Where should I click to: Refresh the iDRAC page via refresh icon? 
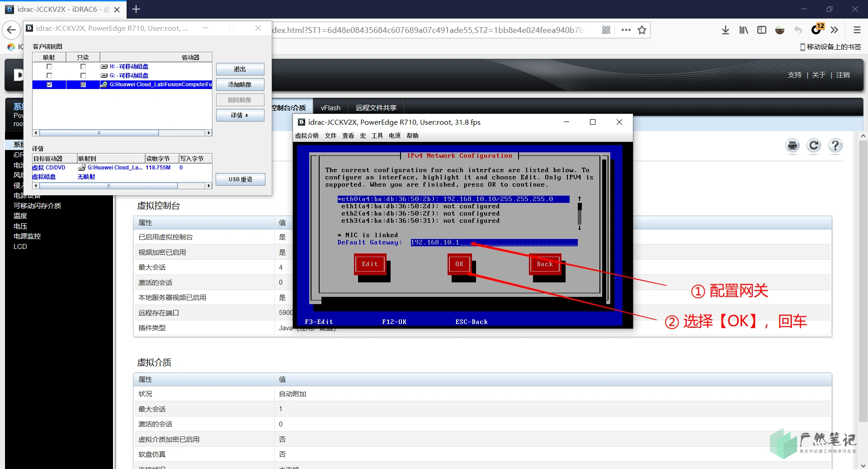pyautogui.click(x=814, y=145)
